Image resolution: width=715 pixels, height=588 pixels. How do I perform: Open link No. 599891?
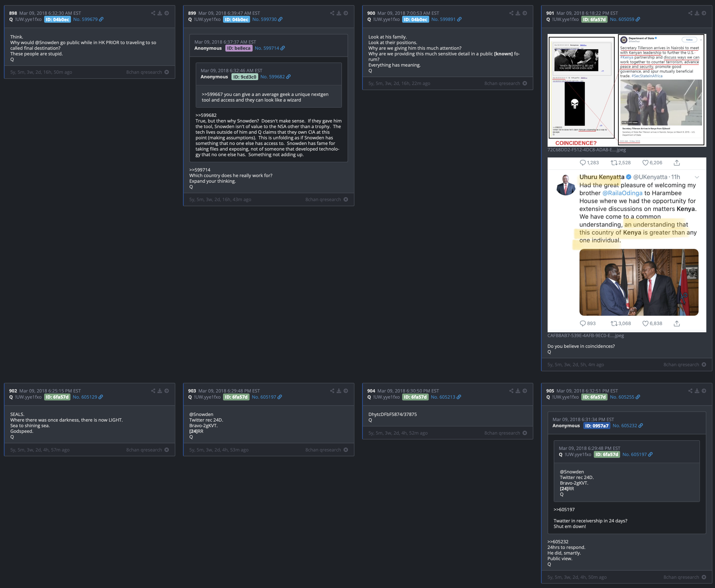(446, 19)
